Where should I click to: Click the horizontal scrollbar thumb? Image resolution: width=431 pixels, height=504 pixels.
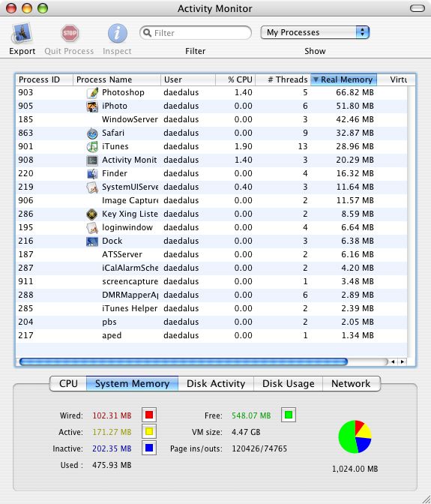click(184, 361)
